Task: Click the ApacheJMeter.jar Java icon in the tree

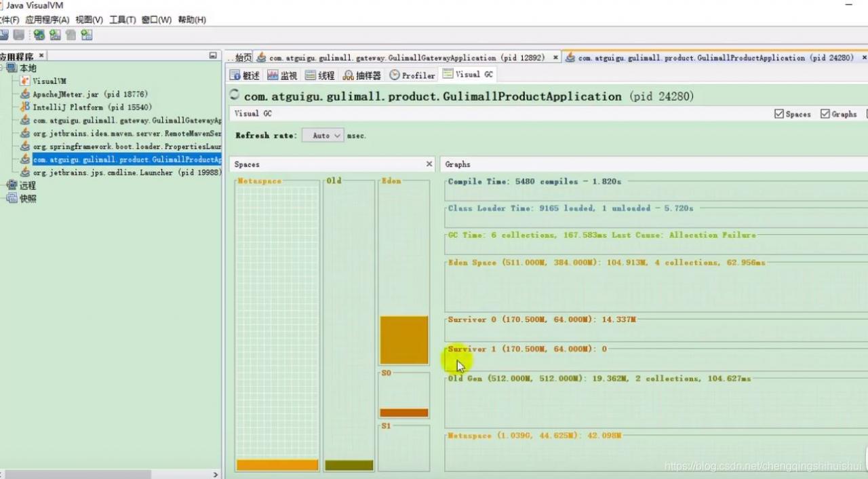Action: 26,94
